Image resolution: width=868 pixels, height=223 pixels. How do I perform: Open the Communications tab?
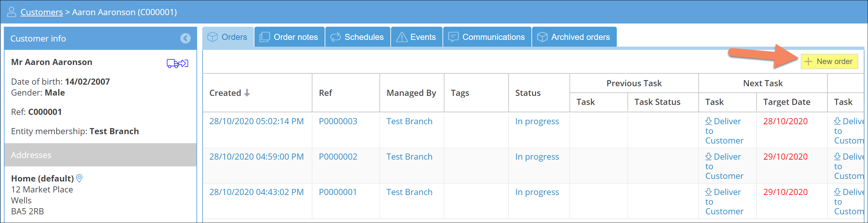tap(487, 37)
